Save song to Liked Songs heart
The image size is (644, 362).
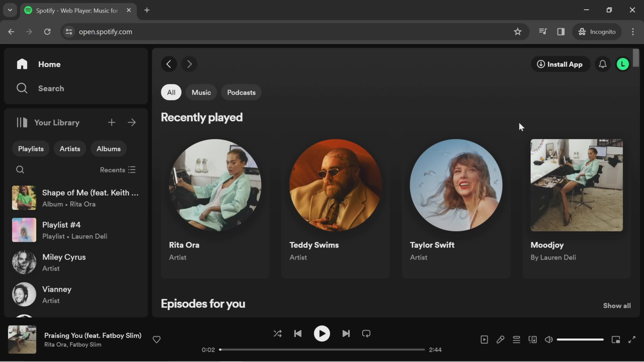coord(156,340)
